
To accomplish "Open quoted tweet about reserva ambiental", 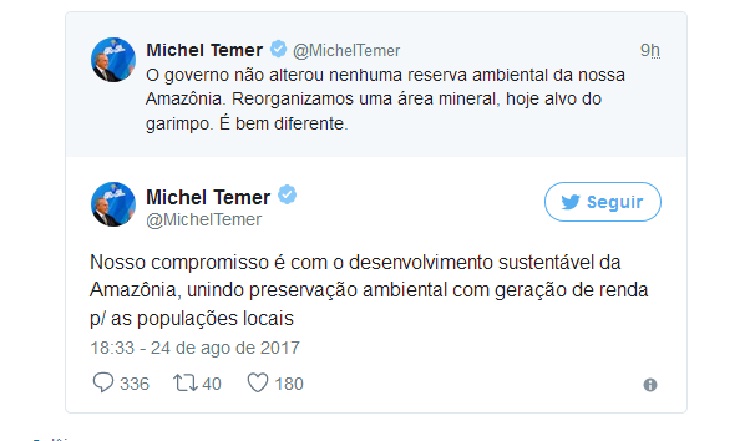I will pyautogui.click(x=376, y=85).
